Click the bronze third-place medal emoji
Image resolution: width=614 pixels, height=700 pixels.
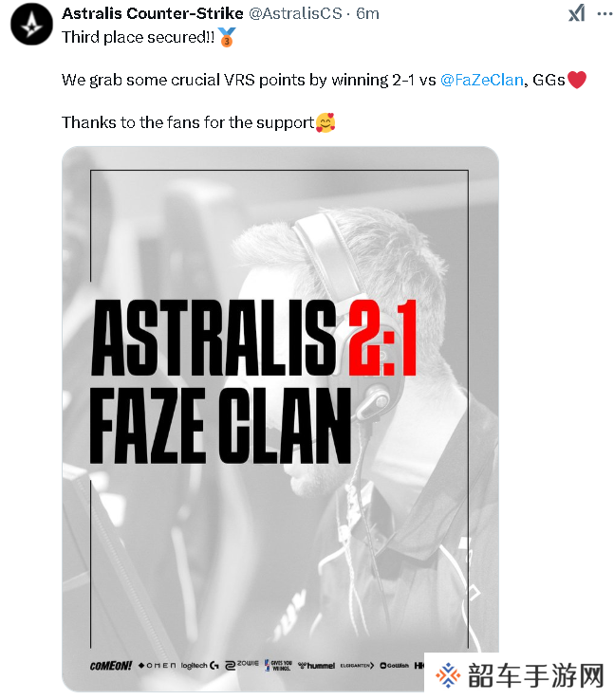[x=227, y=37]
